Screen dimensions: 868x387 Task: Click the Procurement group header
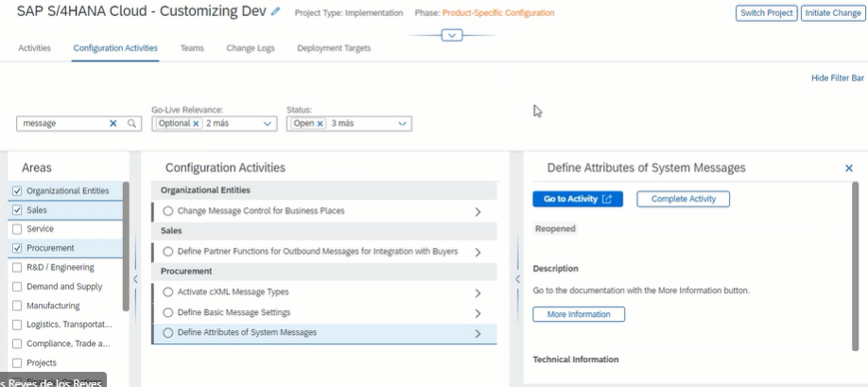(323, 272)
